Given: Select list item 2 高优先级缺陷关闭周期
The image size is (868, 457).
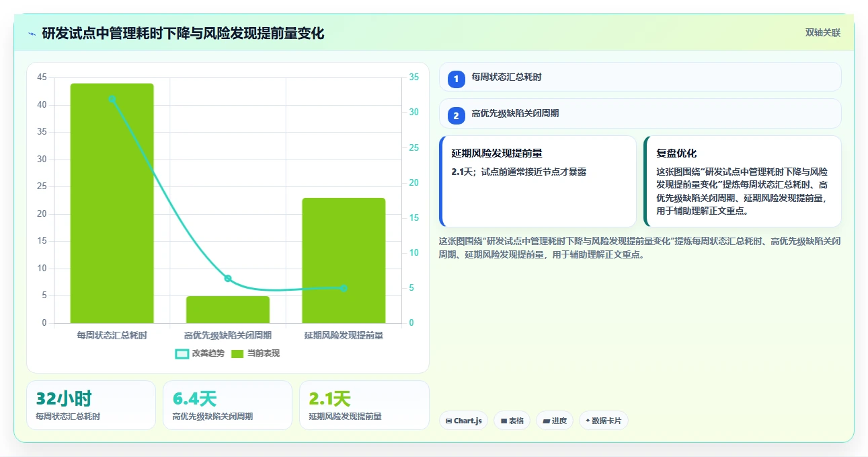Looking at the screenshot, I should coord(640,114).
